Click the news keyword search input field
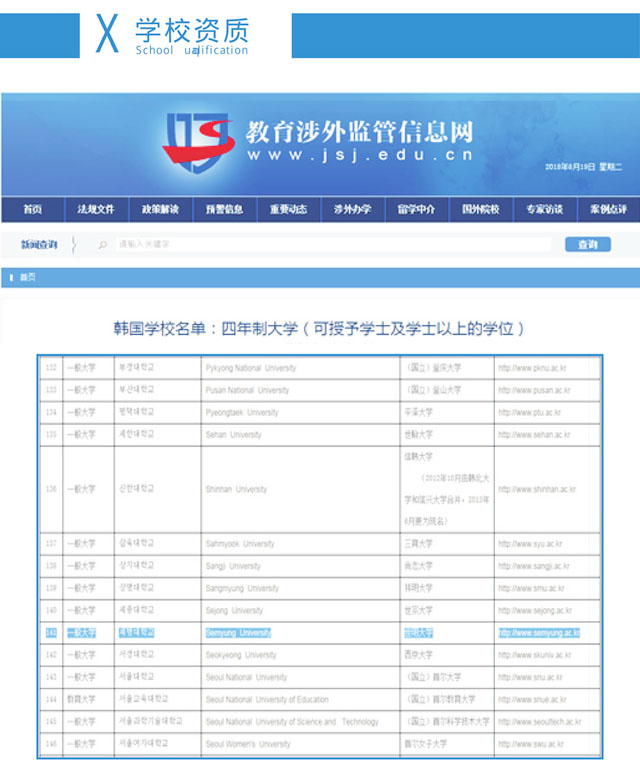 (330, 244)
